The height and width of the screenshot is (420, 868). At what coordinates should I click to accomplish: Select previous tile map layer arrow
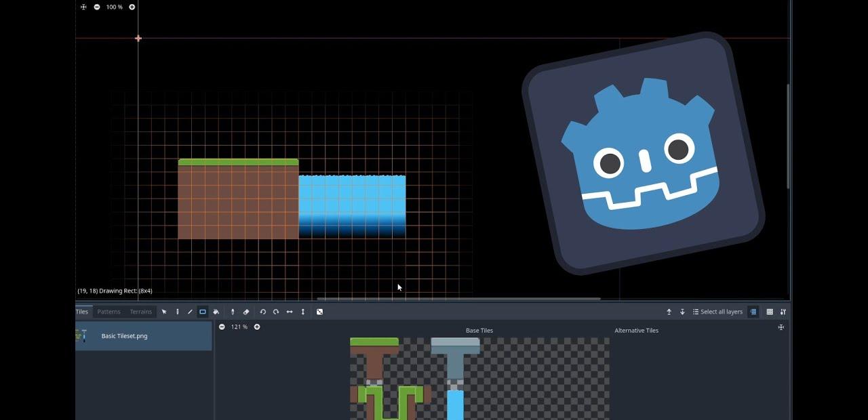[669, 312]
